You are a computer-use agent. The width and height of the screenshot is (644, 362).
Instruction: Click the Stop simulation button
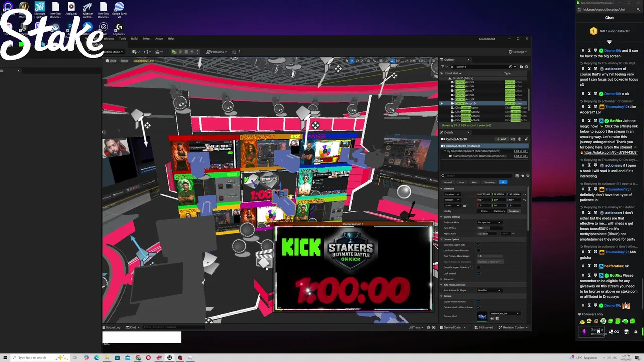click(186, 52)
